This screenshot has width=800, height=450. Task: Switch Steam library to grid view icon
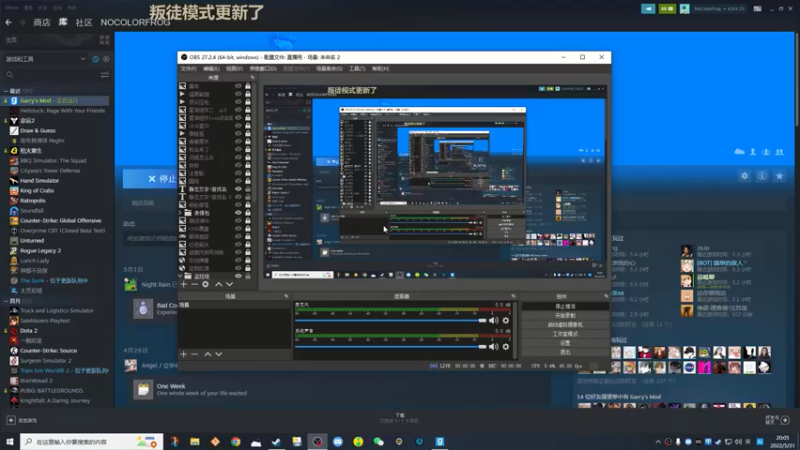(105, 40)
